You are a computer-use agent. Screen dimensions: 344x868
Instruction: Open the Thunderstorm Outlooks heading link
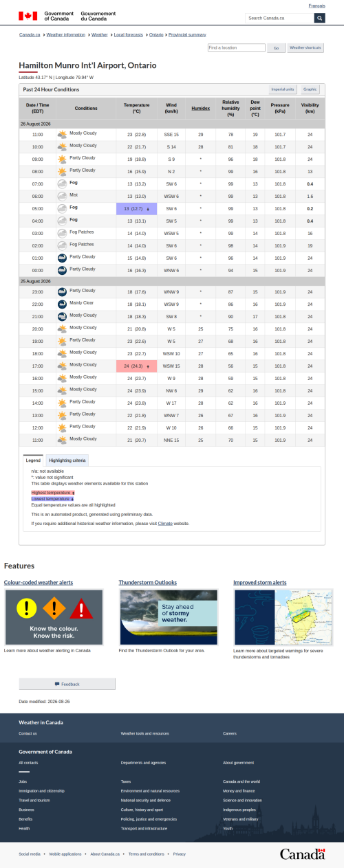coord(148,583)
